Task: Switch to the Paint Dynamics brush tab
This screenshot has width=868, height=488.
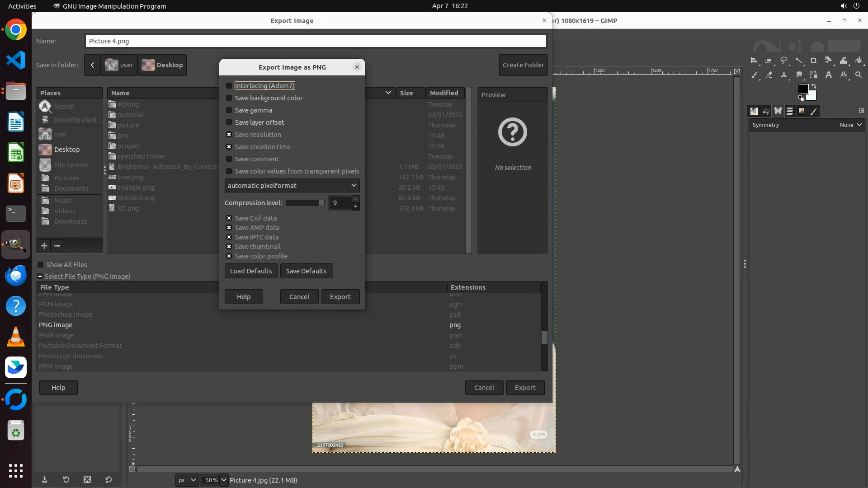Action: click(814, 111)
